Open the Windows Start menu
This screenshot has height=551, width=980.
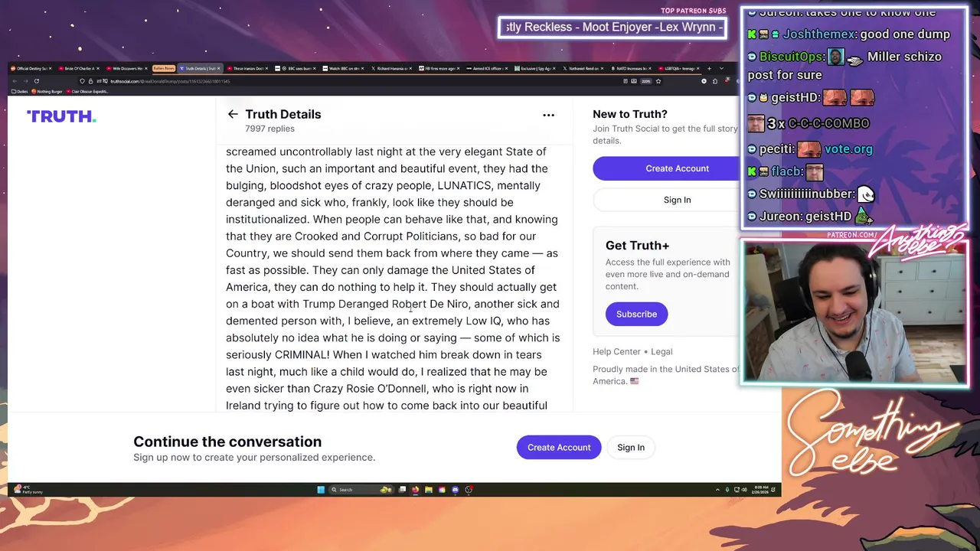pyautogui.click(x=321, y=490)
